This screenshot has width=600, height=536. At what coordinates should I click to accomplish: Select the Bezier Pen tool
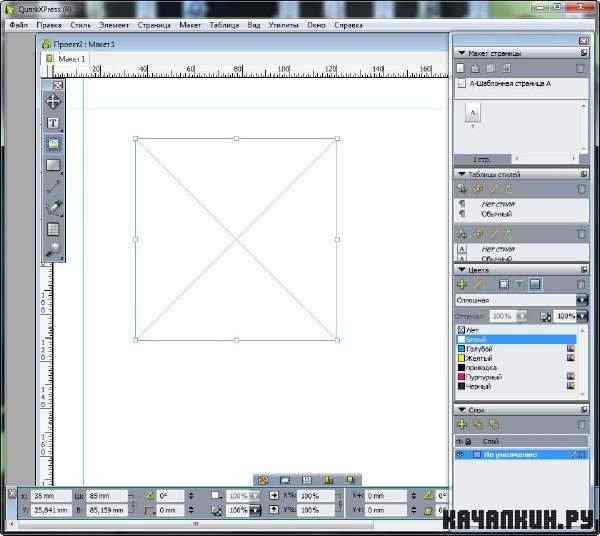point(53,207)
